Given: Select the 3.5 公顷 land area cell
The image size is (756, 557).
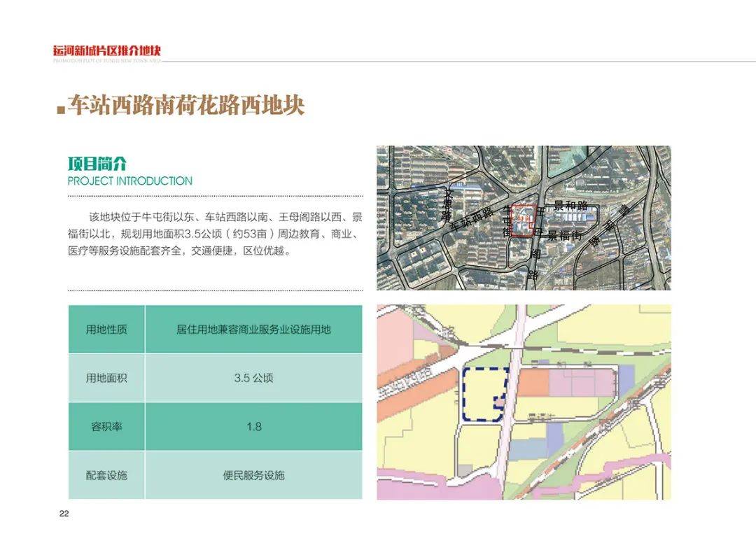Looking at the screenshot, I should (253, 378).
